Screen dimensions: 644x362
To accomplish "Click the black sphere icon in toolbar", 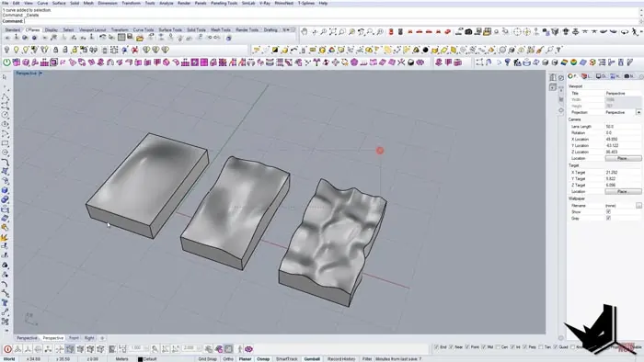I will point(425,50).
